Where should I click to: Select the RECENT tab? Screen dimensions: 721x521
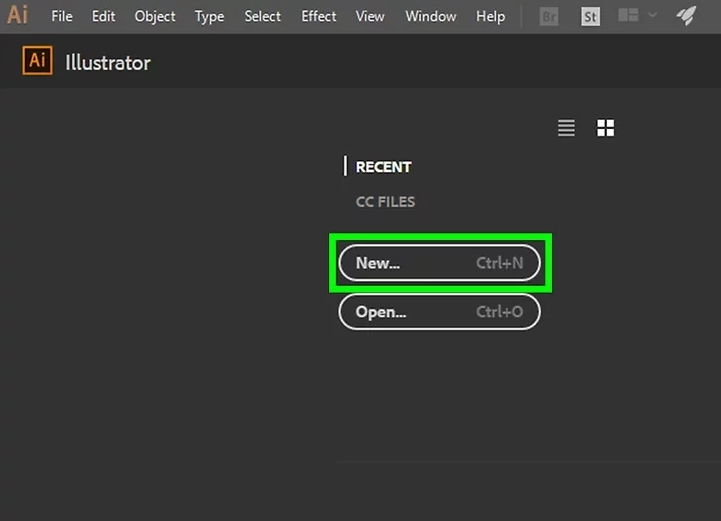383,166
